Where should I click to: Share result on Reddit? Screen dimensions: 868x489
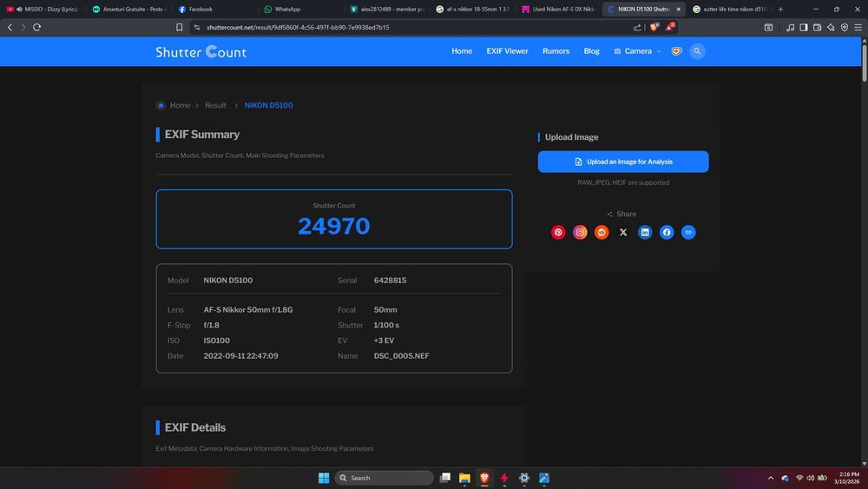point(602,233)
